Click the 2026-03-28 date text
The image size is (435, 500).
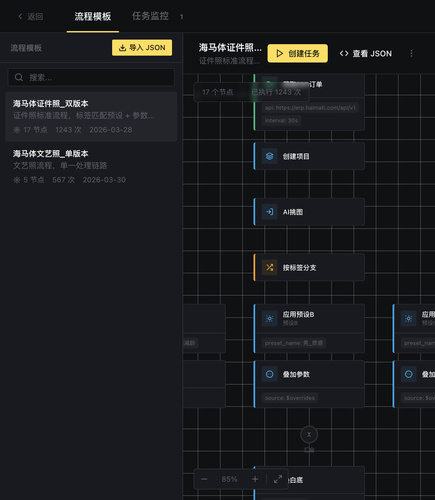pyautogui.click(x=111, y=130)
